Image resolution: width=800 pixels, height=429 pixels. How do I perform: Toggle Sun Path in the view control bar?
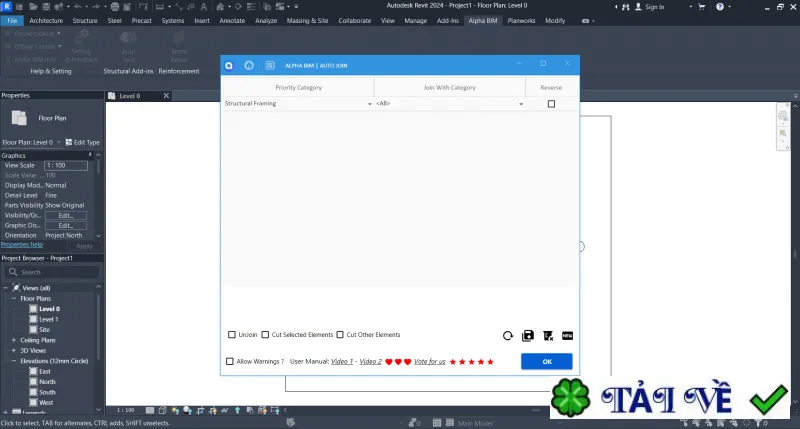click(175, 410)
